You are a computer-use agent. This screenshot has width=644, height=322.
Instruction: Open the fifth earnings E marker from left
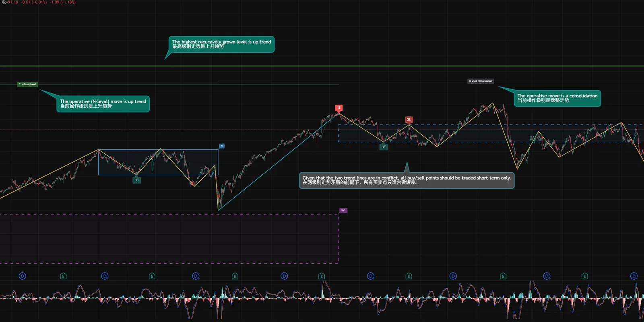[409, 276]
